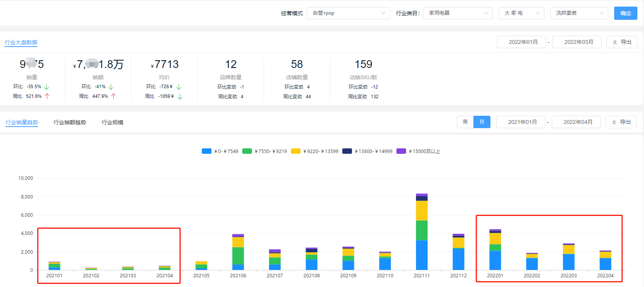Click the 202110 x-axis label
The width and height of the screenshot is (644, 287).
click(x=385, y=276)
